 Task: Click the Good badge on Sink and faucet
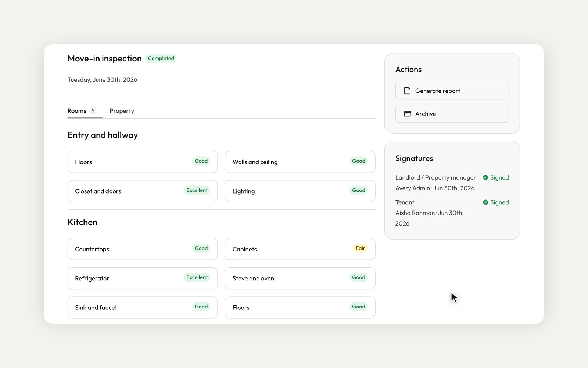(x=201, y=307)
